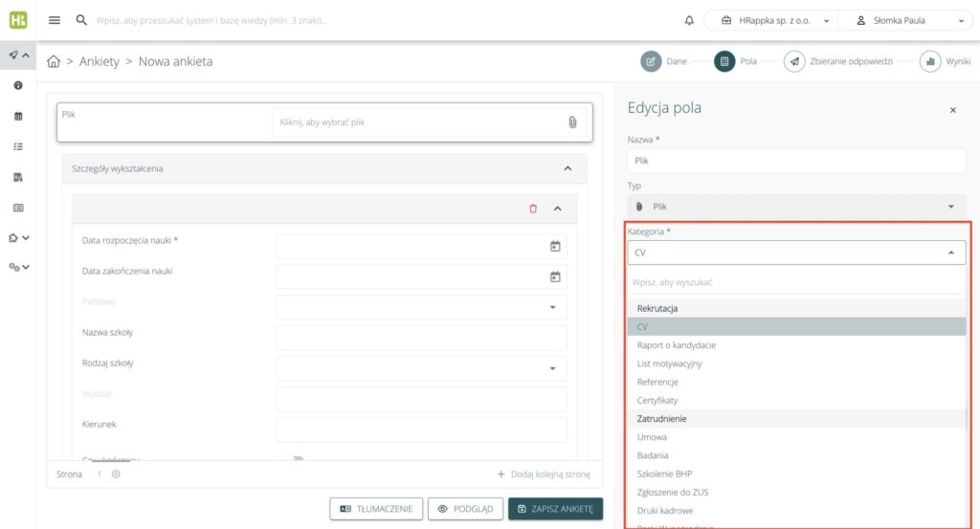The height and width of the screenshot is (529, 980).
Task: Click the paperclip attachment icon in Plik field
Action: pyautogui.click(x=572, y=122)
